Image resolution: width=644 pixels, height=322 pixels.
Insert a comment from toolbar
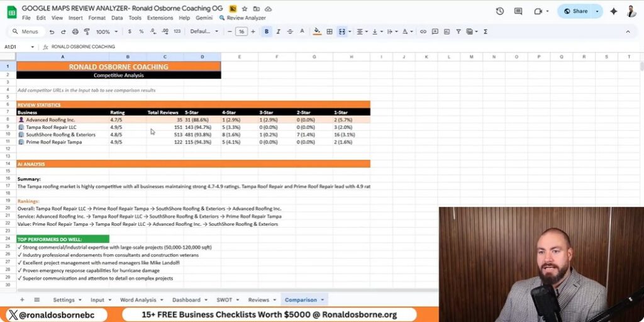[x=435, y=31]
